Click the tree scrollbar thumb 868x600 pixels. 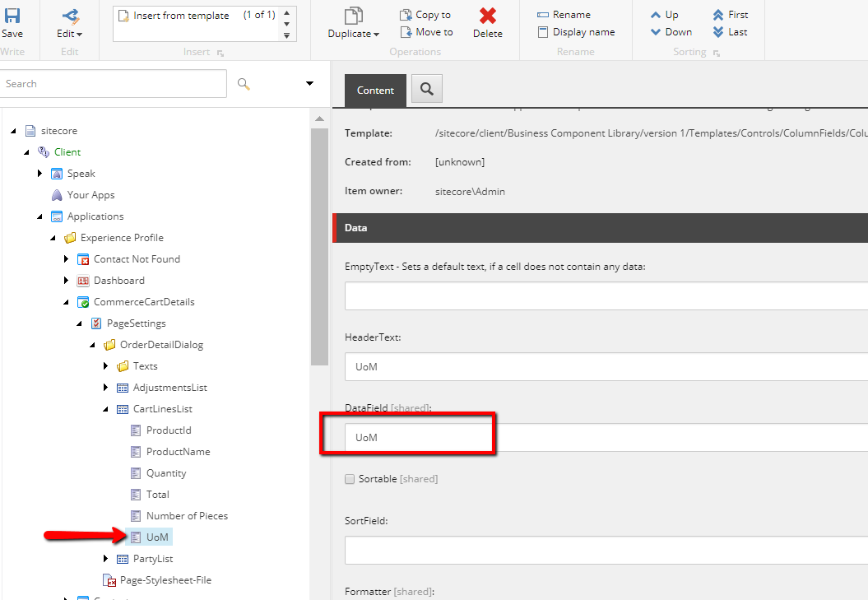tap(319, 247)
